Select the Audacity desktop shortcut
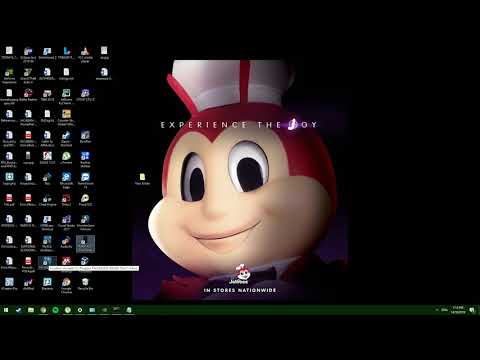The height and width of the screenshot is (360, 480). click(x=66, y=242)
